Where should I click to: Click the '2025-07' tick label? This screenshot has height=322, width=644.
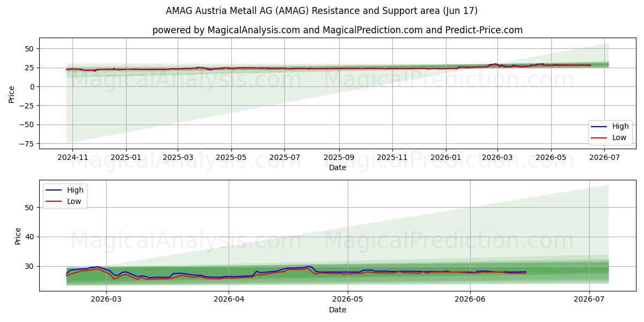pyautogui.click(x=284, y=157)
